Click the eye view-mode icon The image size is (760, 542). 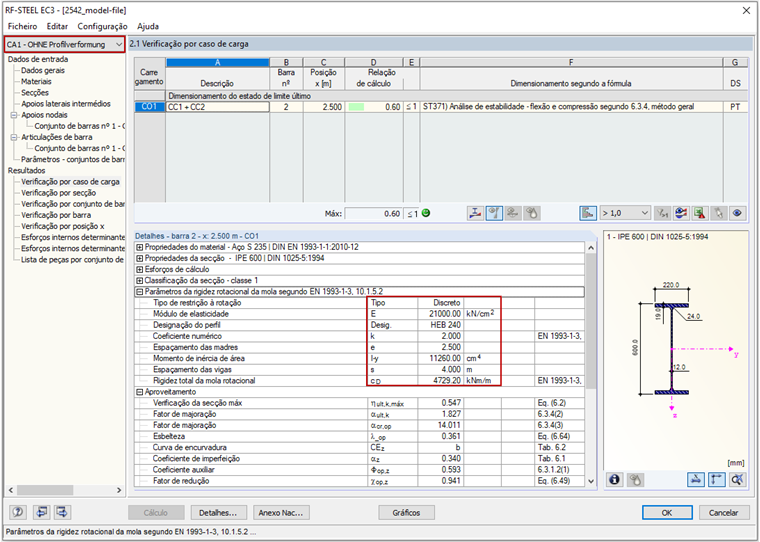pyautogui.click(x=738, y=213)
